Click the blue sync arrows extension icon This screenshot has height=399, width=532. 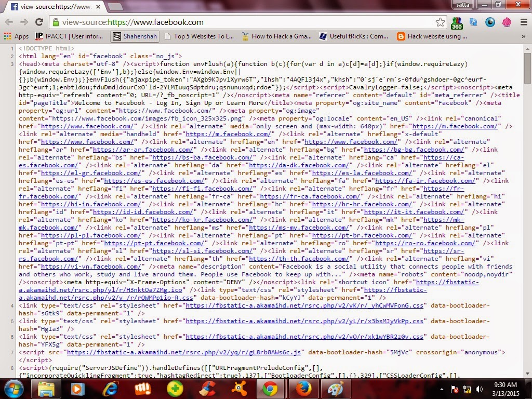[473, 22]
